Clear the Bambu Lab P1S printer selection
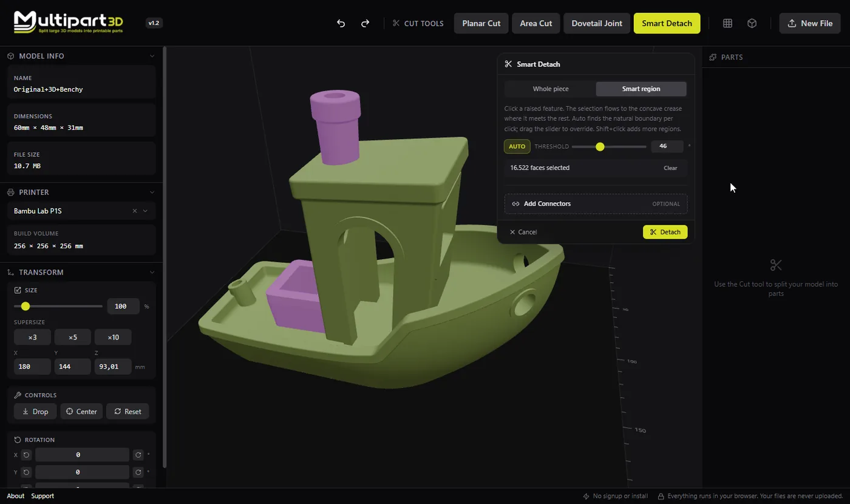Image resolution: width=850 pixels, height=504 pixels. pos(135,211)
